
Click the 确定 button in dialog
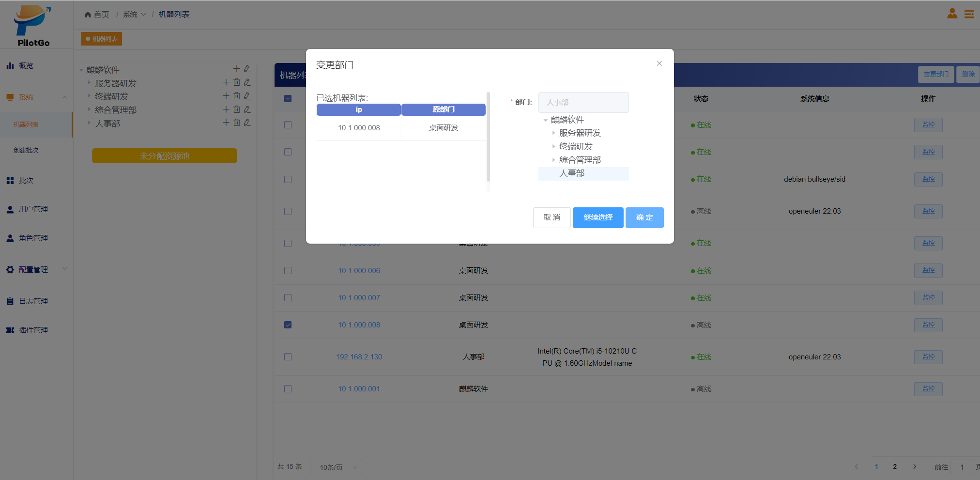click(644, 217)
